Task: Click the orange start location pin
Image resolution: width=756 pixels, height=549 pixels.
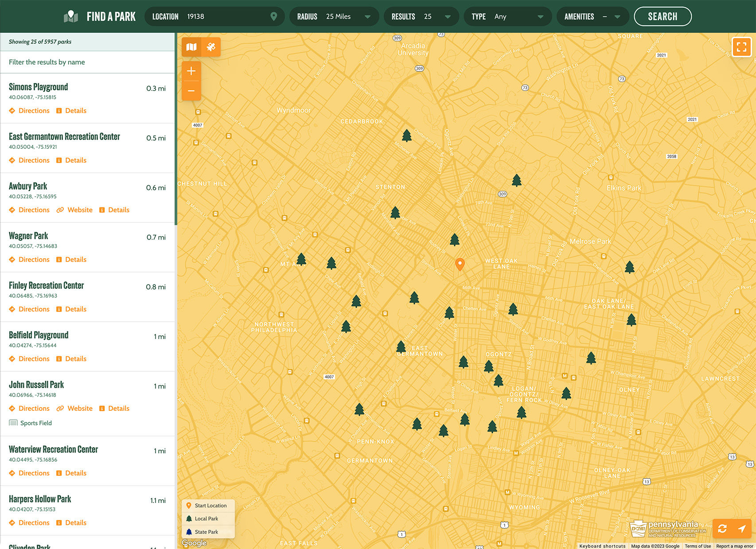Action: coord(460,264)
